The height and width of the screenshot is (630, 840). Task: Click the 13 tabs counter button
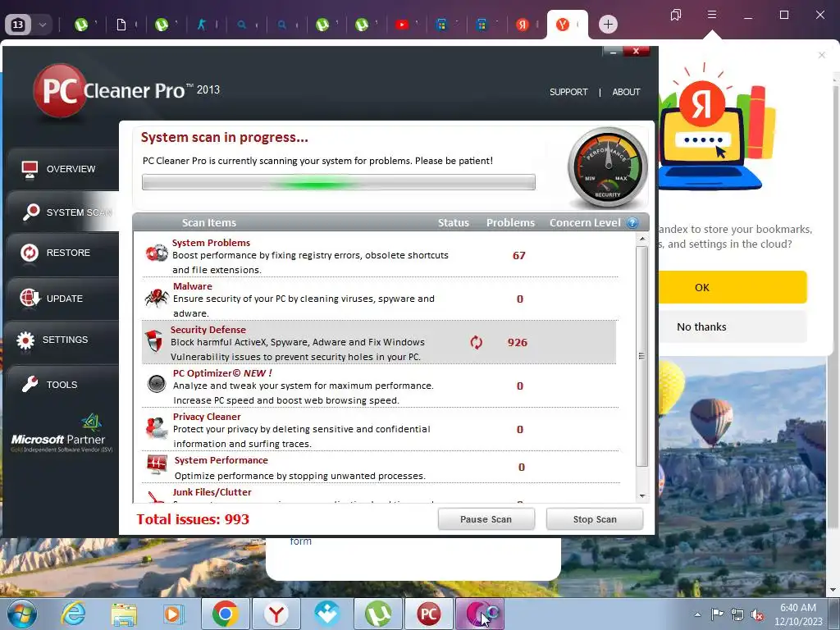18,24
